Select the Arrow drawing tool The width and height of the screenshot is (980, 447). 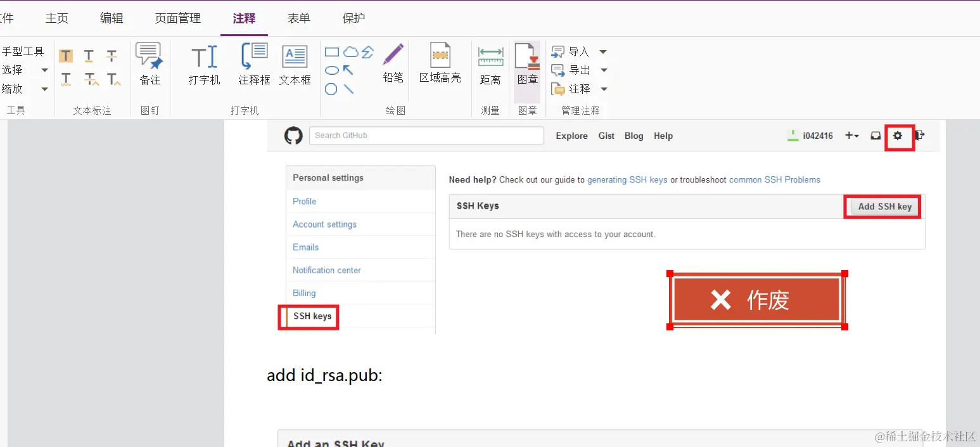[348, 70]
